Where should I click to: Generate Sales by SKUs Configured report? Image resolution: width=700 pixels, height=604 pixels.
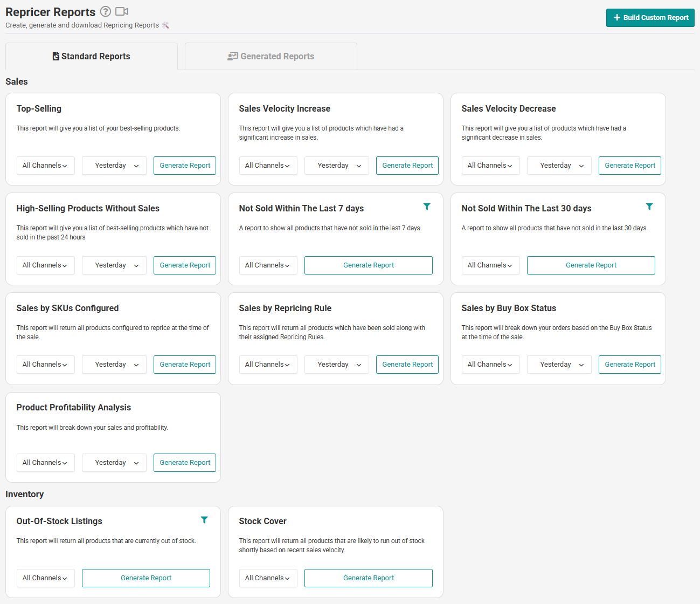click(185, 365)
